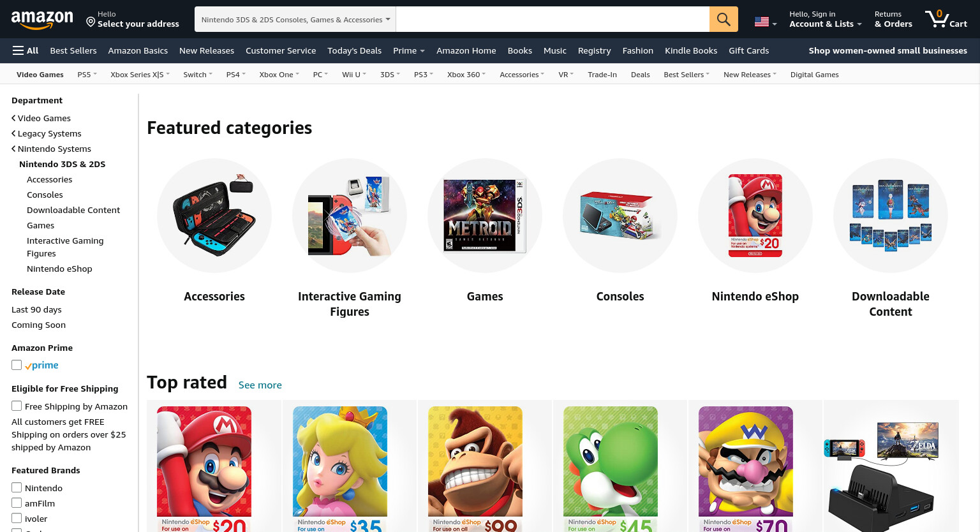Click the US flag language selector
This screenshot has width=980, height=532.
tap(766, 22)
